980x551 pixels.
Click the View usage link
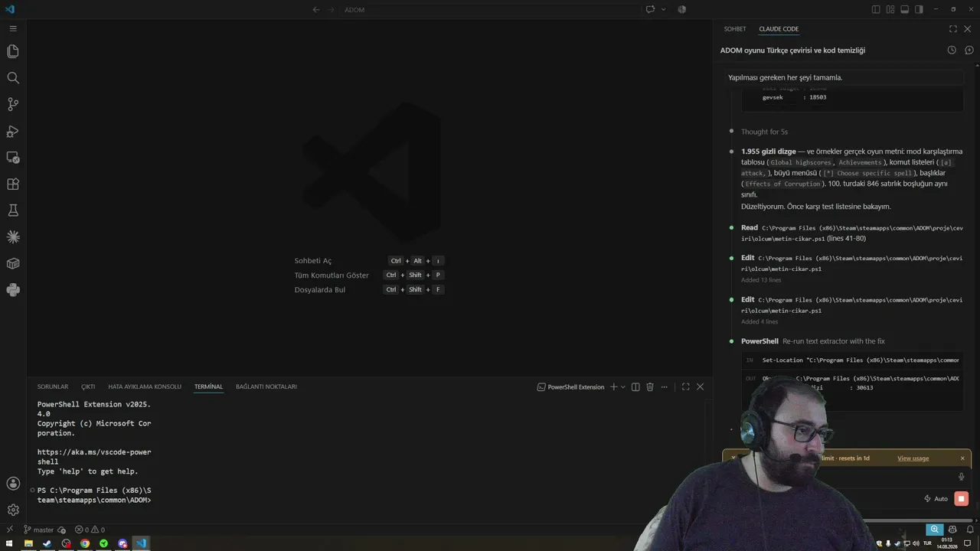913,458
